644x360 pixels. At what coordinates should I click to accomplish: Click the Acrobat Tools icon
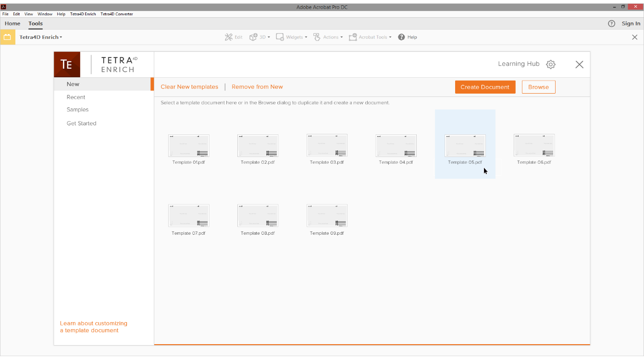click(353, 37)
